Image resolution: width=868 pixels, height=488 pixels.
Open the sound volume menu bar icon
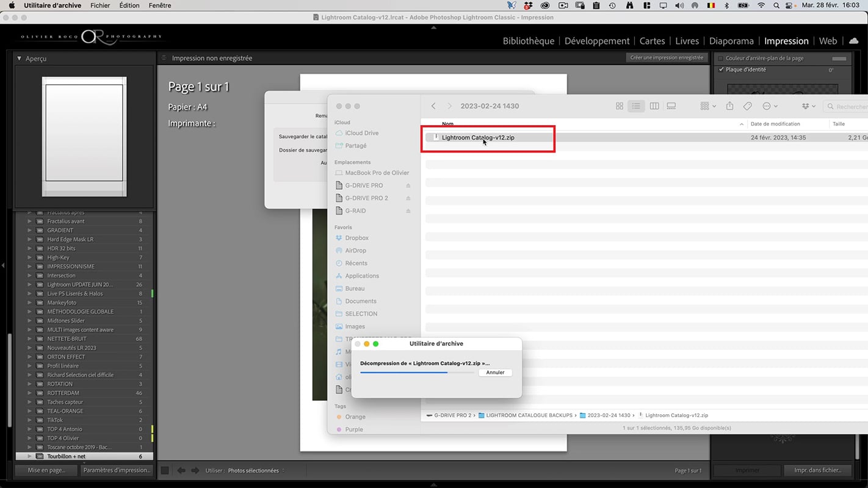pos(679,5)
